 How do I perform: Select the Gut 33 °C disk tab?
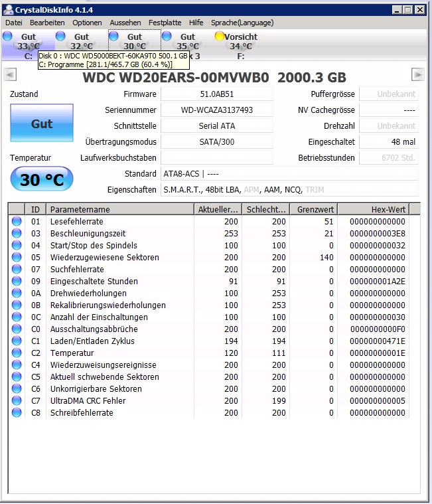point(28,45)
